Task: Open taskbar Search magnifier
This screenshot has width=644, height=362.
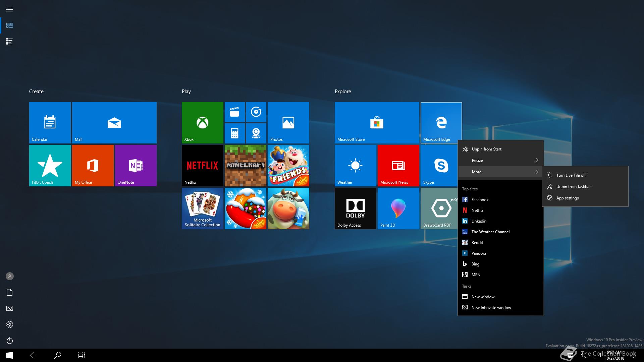Action: point(58,355)
